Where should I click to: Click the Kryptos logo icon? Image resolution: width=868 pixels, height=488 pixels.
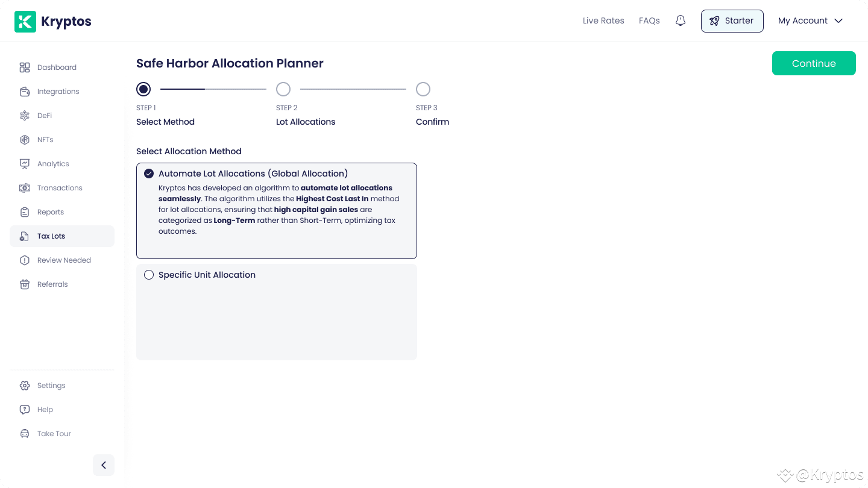(25, 22)
